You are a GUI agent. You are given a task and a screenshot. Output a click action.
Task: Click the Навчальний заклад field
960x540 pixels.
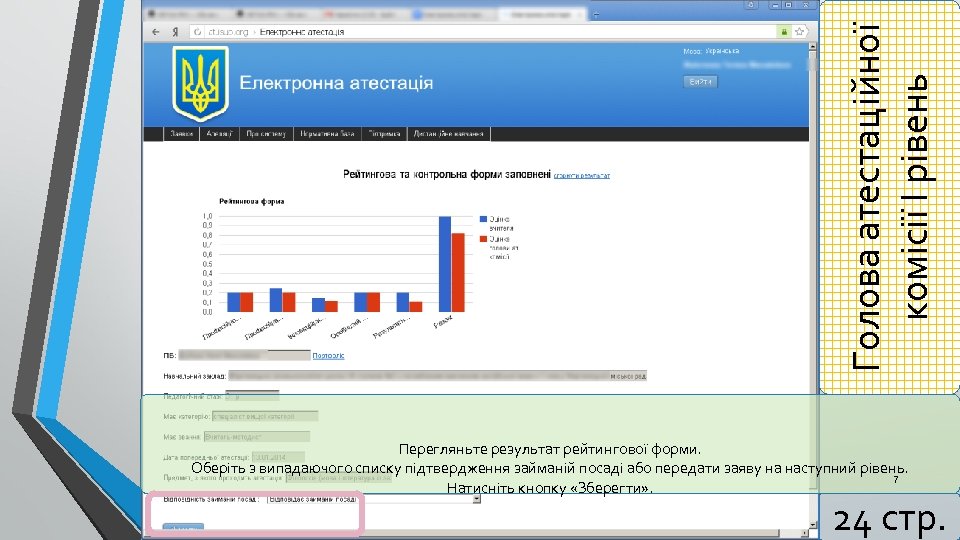tap(438, 376)
